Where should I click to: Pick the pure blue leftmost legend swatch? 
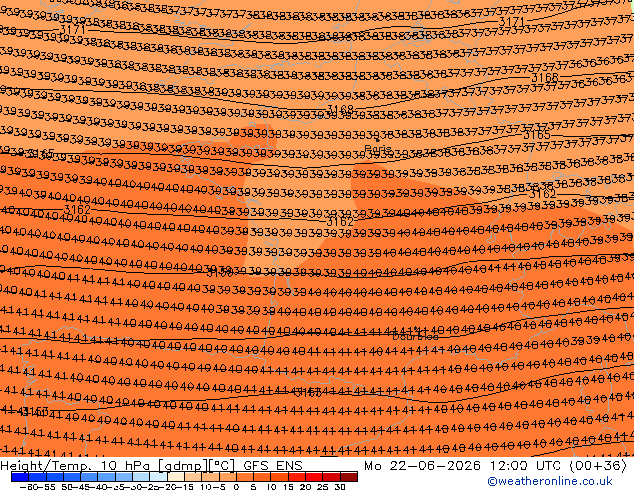click(x=20, y=477)
